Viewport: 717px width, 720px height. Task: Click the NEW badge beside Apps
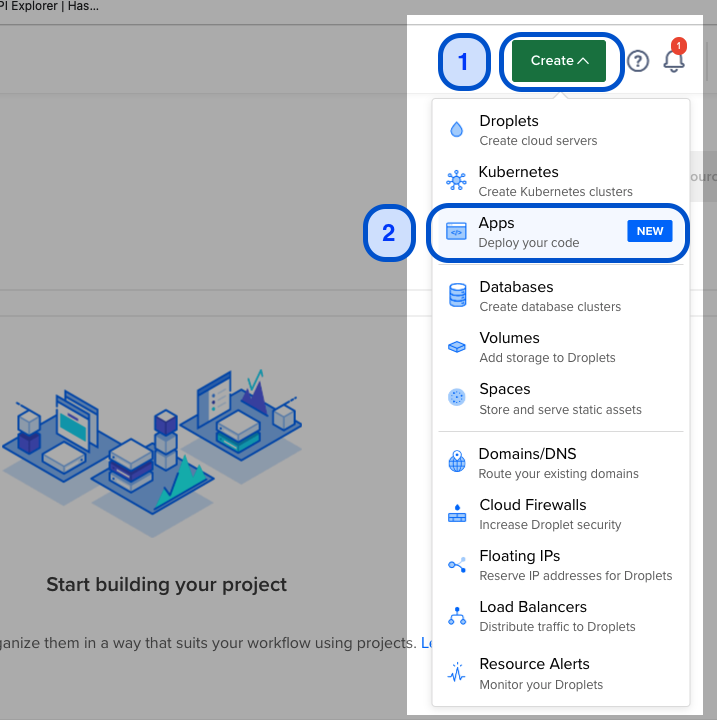[x=649, y=231]
